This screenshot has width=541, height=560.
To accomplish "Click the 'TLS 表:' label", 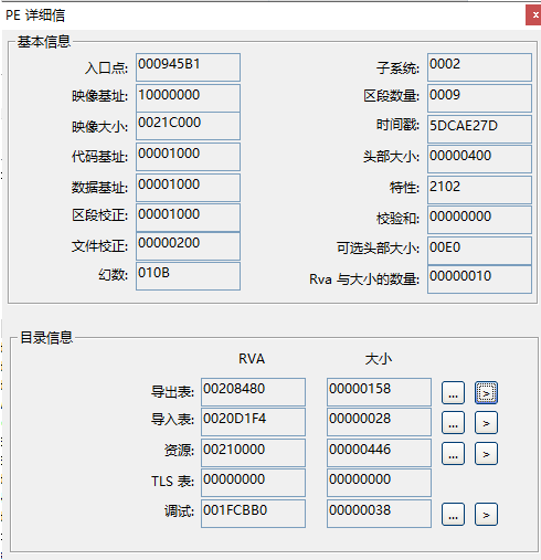I will point(172,481).
